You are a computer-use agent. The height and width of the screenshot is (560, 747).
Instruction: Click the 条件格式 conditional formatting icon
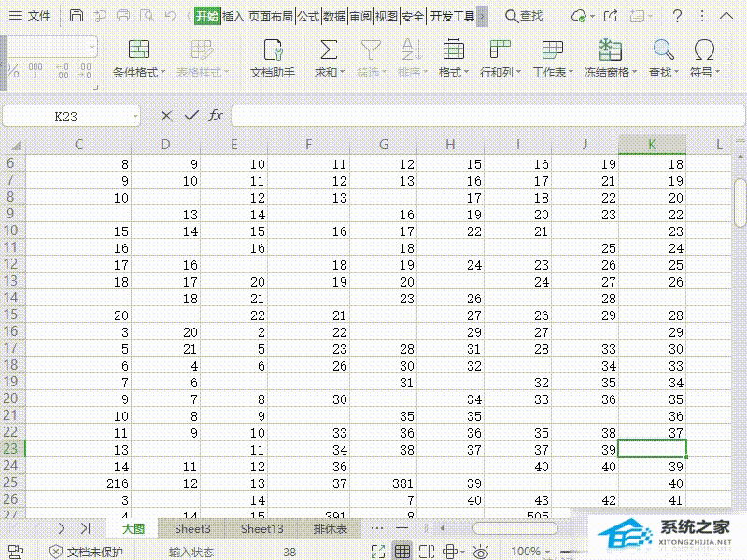(x=138, y=50)
